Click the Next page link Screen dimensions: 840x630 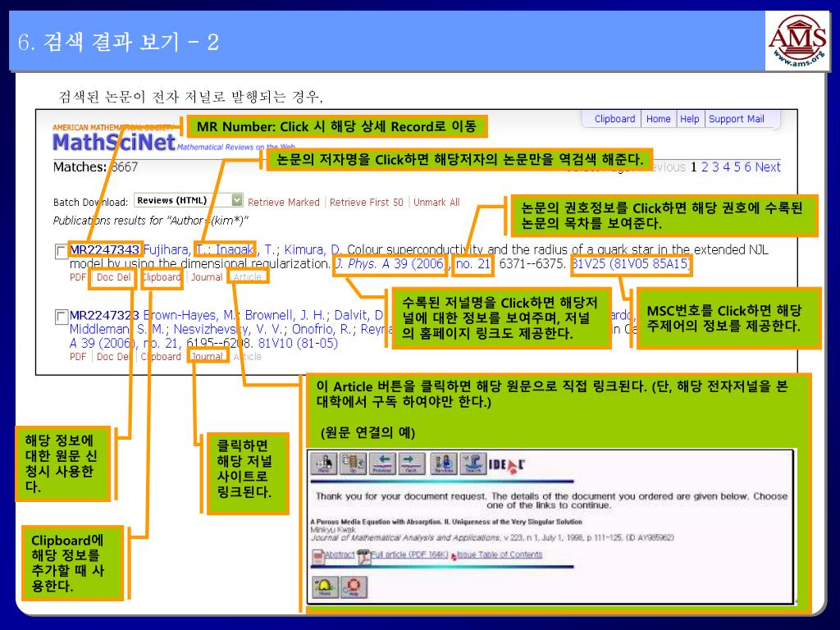pyautogui.click(x=768, y=167)
